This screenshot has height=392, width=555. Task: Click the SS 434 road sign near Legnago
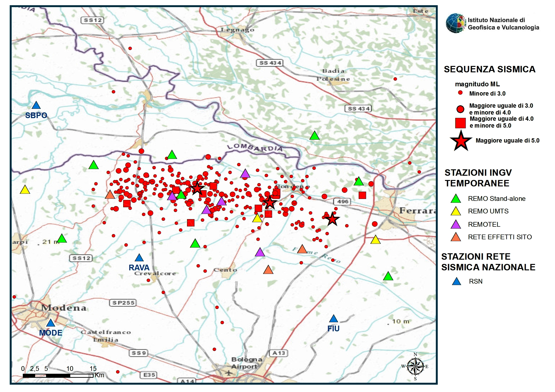click(x=269, y=63)
